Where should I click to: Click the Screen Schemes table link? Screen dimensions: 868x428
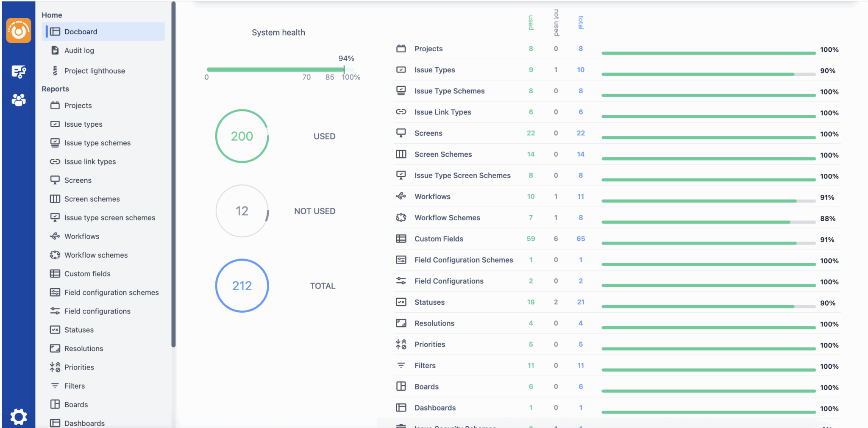coord(443,154)
